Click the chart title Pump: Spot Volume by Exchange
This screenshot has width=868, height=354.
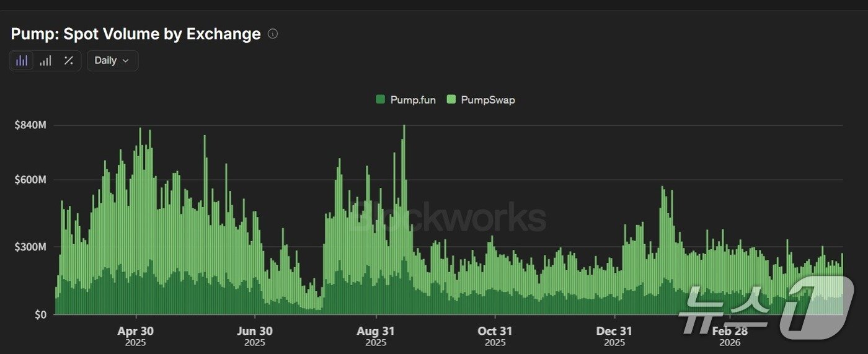[136, 34]
